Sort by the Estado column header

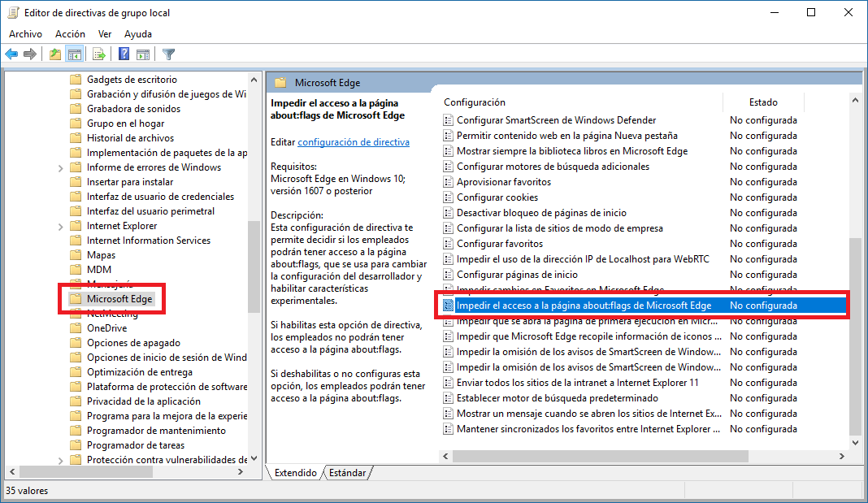(x=763, y=102)
